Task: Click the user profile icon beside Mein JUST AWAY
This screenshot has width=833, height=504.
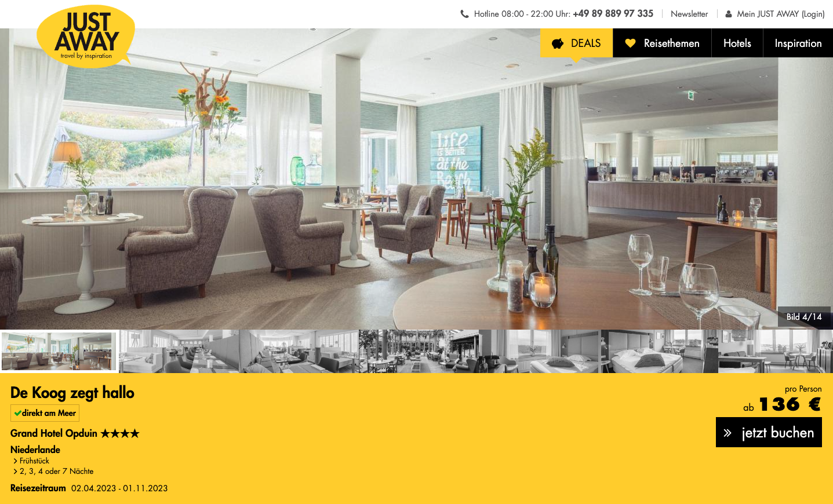Action: click(729, 14)
